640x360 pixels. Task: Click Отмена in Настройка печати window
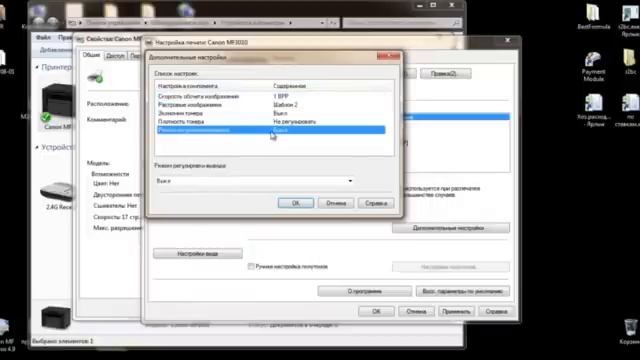click(416, 311)
